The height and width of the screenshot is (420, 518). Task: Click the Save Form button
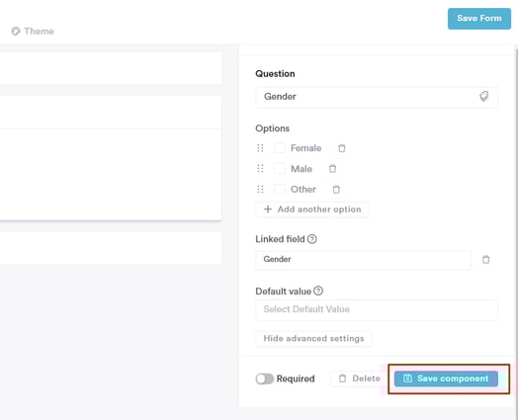(479, 19)
